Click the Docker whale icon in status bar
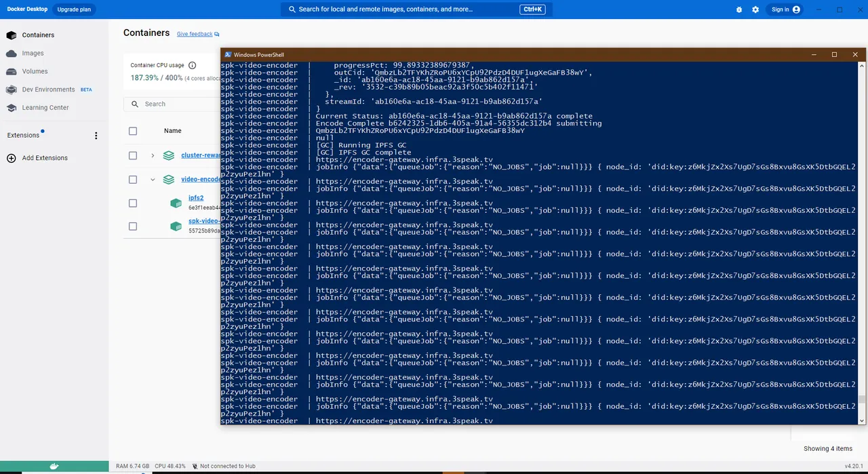 (x=54, y=466)
